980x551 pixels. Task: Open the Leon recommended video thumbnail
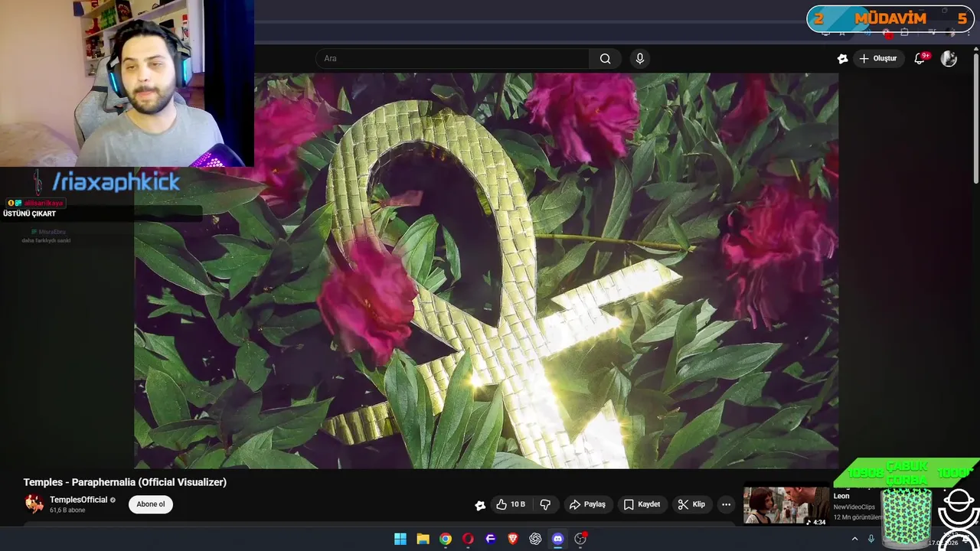click(786, 507)
